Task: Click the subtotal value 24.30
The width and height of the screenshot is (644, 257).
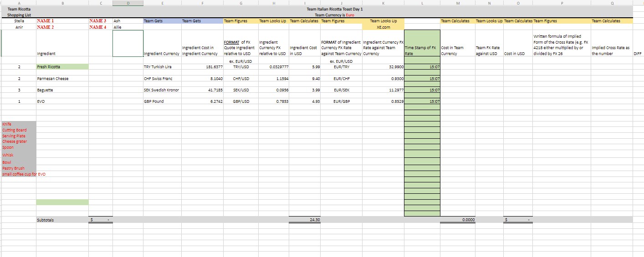Action: point(305,220)
